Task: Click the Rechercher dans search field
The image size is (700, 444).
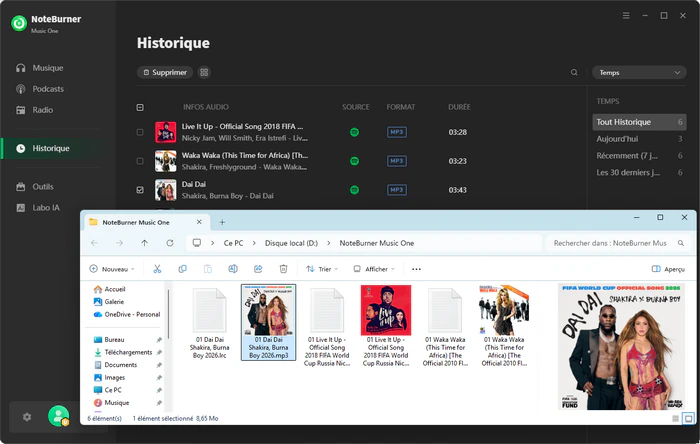Action: (616, 243)
